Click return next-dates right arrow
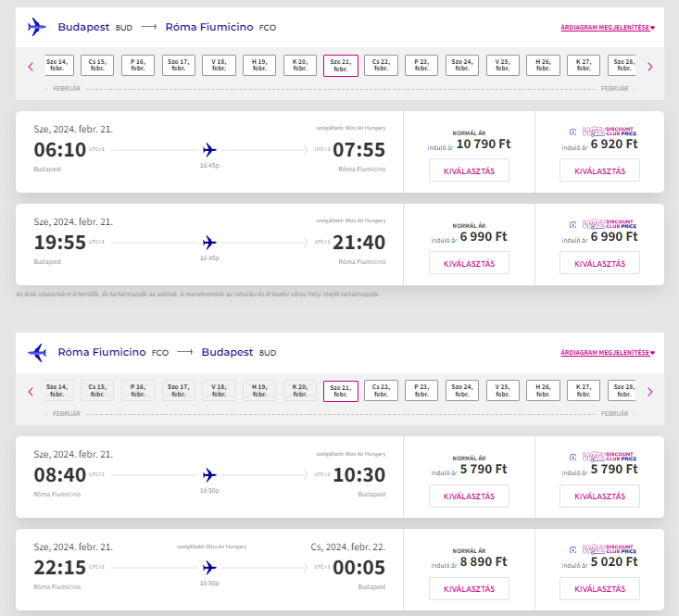The width and height of the screenshot is (679, 616). point(650,392)
